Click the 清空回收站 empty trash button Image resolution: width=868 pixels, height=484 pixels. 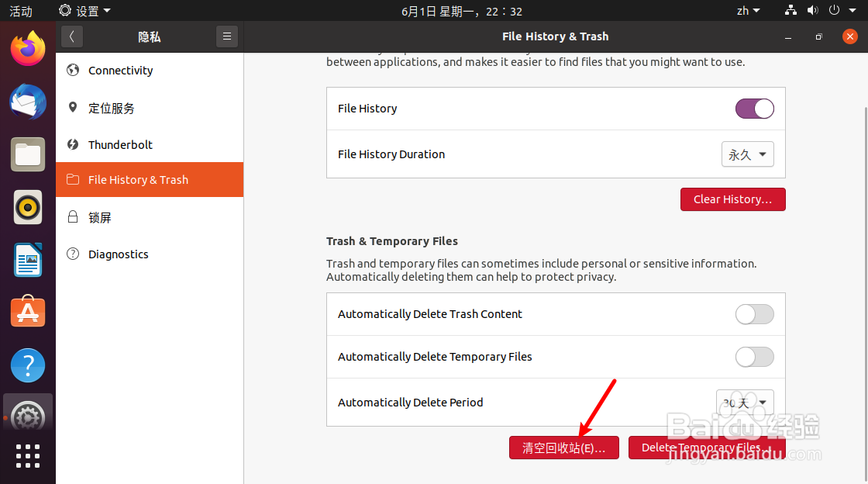(x=563, y=448)
